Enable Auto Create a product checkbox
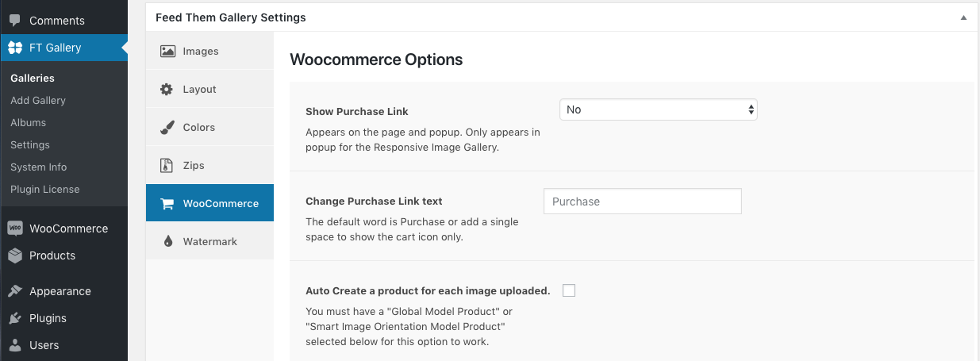Viewport: 980px width, 361px height. [x=568, y=290]
